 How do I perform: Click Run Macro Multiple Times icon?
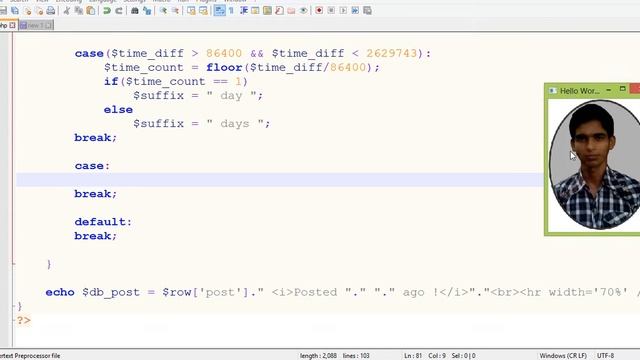tap(355, 11)
